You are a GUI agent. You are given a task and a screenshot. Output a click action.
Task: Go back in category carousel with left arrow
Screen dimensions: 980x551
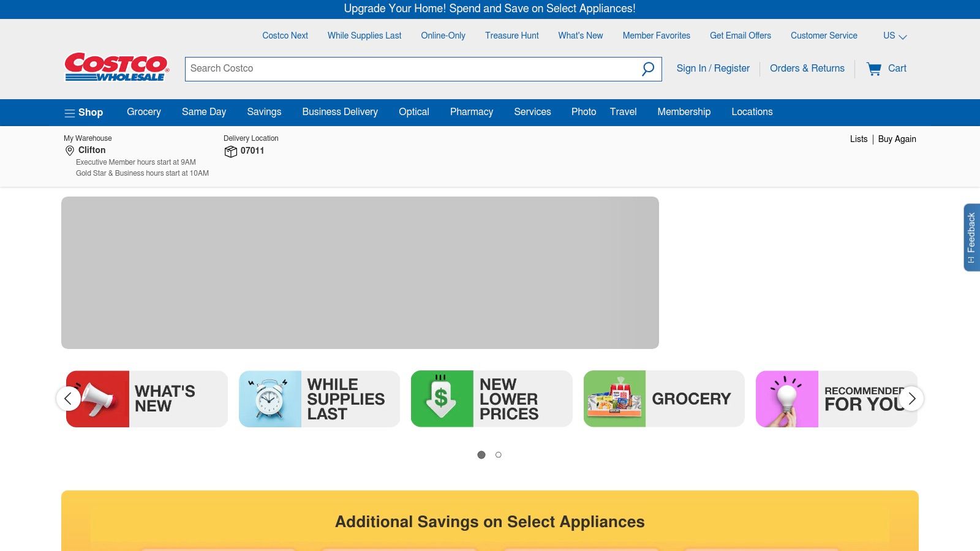tap(69, 399)
